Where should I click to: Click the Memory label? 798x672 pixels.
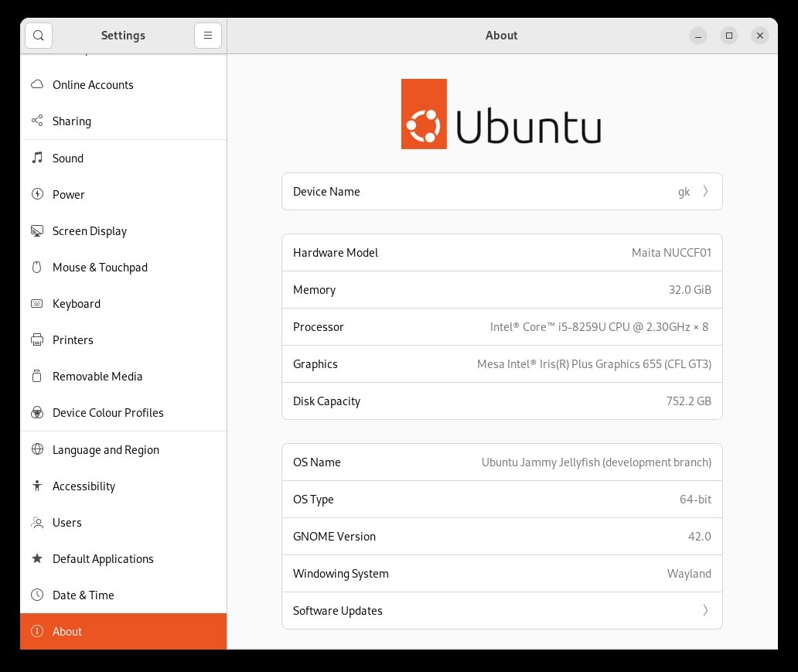[x=314, y=290]
